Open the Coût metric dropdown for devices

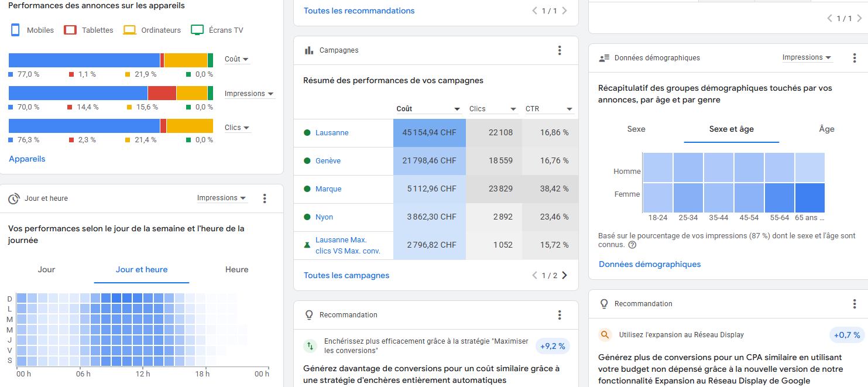click(x=237, y=59)
